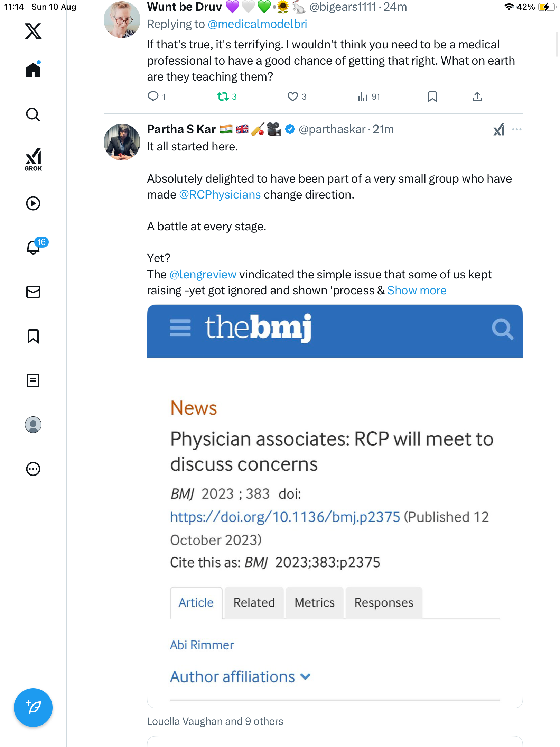Open the three-dot menu on Partha's post

coord(517,129)
